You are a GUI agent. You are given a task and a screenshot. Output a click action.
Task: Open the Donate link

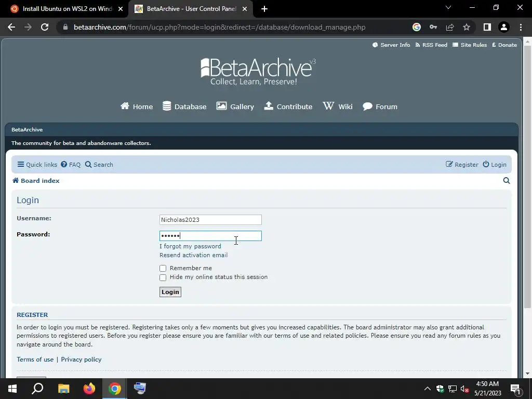504,45
